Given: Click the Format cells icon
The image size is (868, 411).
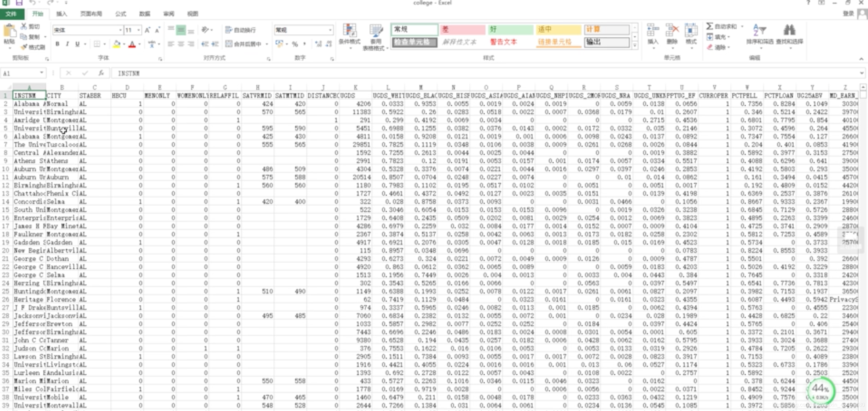Looking at the screenshot, I should (x=691, y=30).
